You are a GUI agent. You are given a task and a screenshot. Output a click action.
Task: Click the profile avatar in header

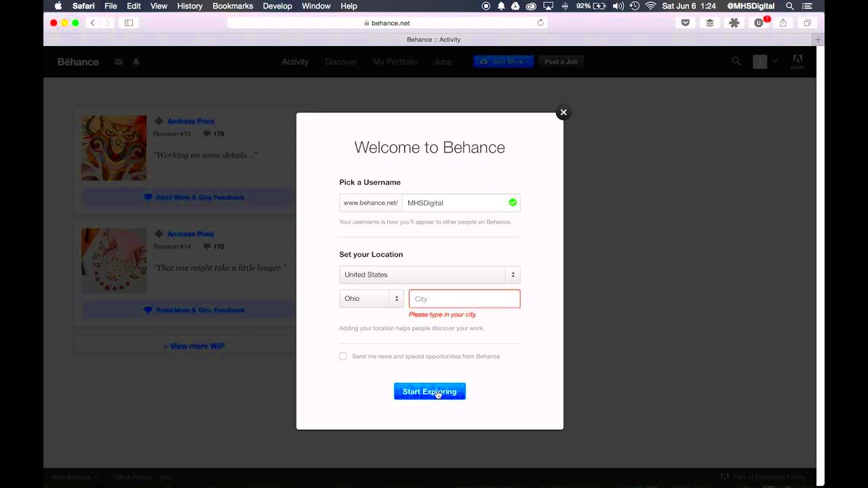pyautogui.click(x=759, y=62)
